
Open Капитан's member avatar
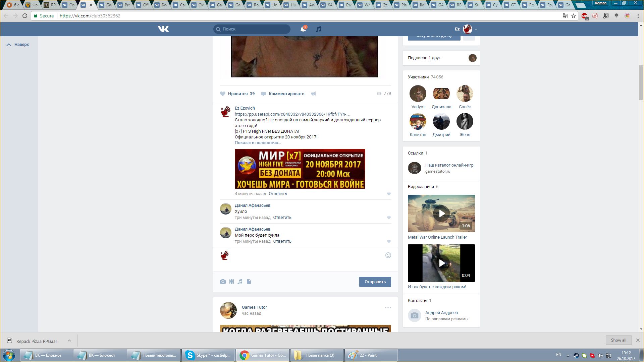click(418, 121)
